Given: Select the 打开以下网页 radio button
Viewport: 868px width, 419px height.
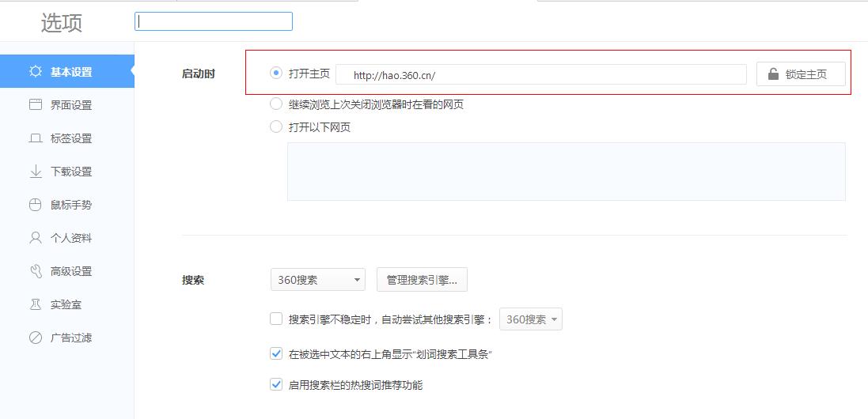Looking at the screenshot, I should [275, 127].
